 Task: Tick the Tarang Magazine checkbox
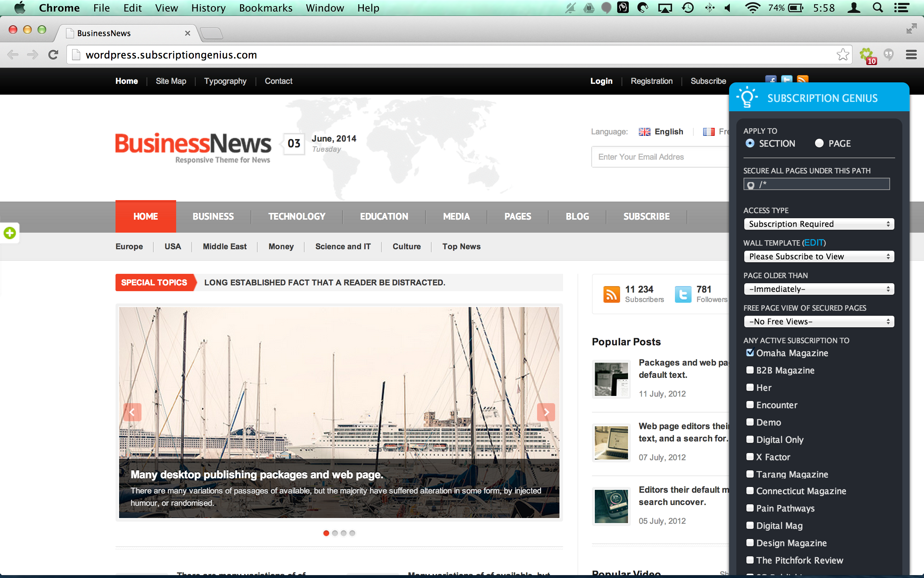coord(750,474)
